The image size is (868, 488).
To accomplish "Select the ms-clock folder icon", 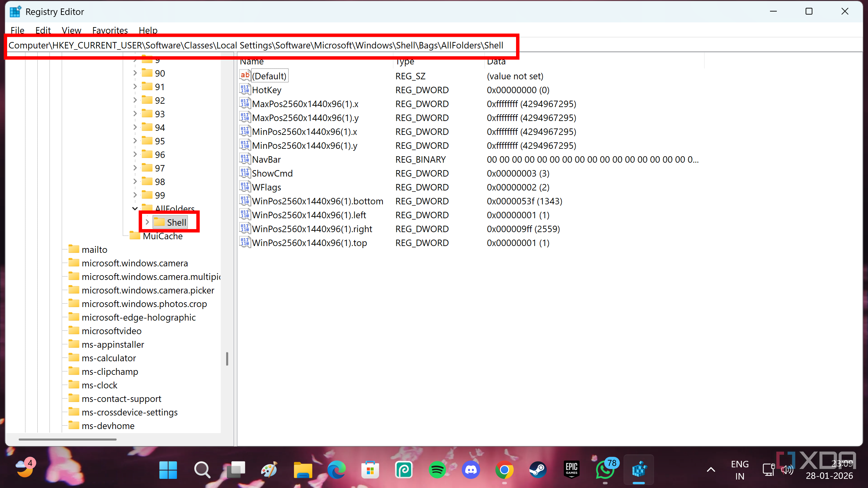I will pos(74,384).
